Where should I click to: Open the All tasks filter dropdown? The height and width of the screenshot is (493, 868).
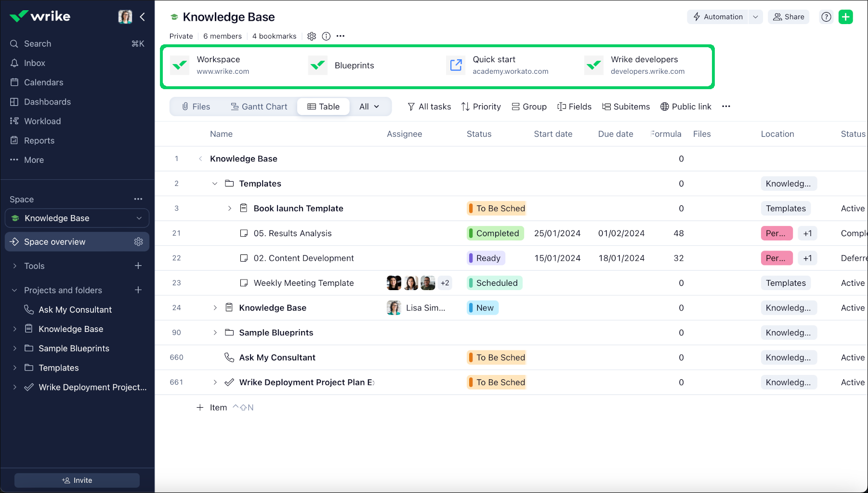[x=429, y=107]
